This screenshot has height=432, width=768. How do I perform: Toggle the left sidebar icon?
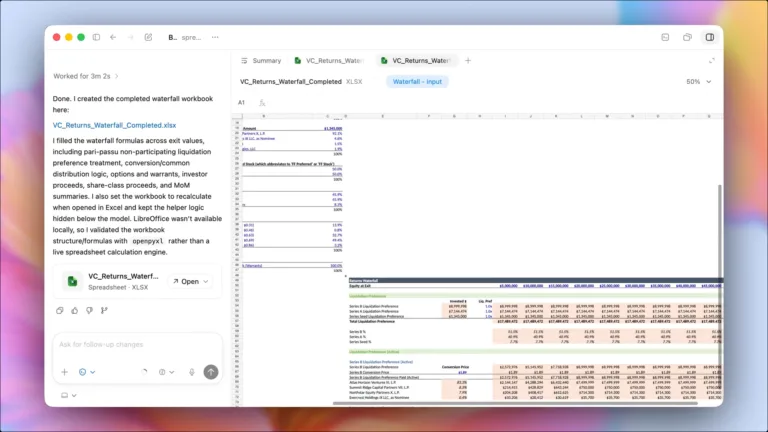96,37
